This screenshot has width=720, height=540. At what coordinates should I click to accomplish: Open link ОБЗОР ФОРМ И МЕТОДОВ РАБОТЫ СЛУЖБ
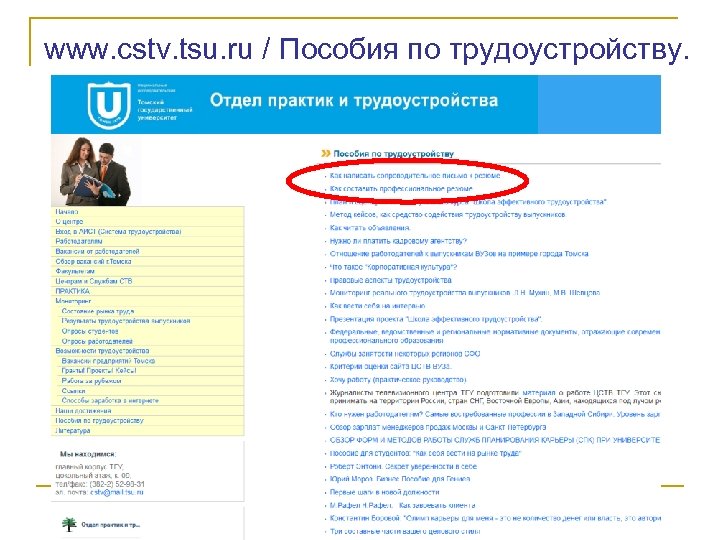click(x=495, y=439)
